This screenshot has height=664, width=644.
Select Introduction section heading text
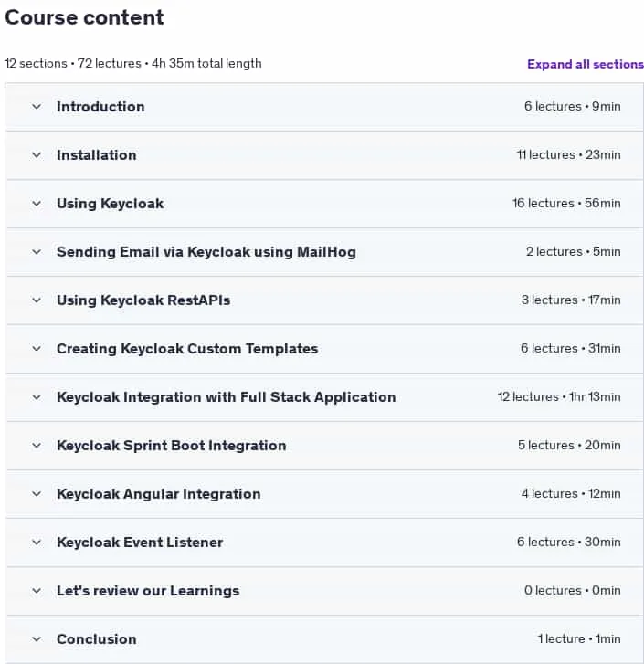click(x=100, y=107)
